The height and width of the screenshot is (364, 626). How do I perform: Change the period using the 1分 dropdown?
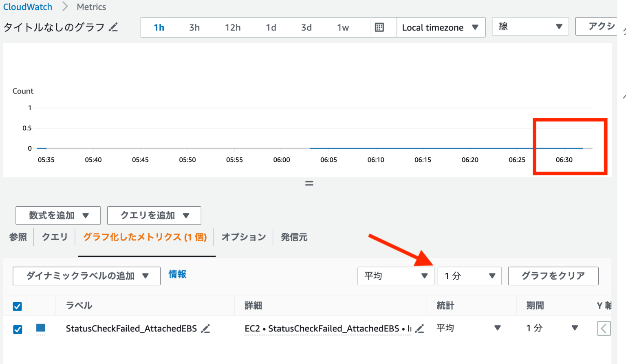point(469,276)
